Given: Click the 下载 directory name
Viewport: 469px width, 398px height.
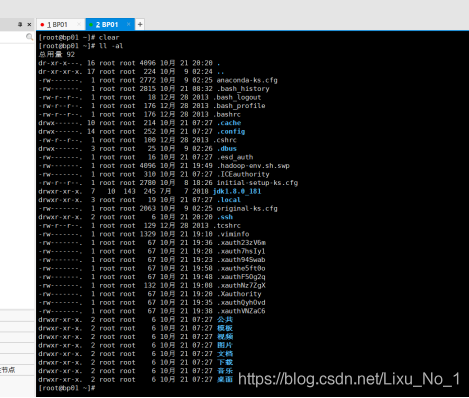Looking at the screenshot, I should pos(225,362).
